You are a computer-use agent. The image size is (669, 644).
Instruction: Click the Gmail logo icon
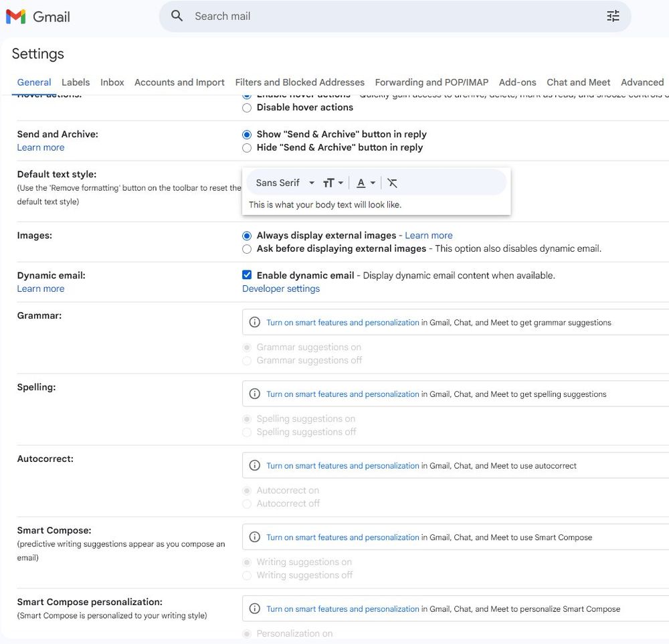point(15,17)
